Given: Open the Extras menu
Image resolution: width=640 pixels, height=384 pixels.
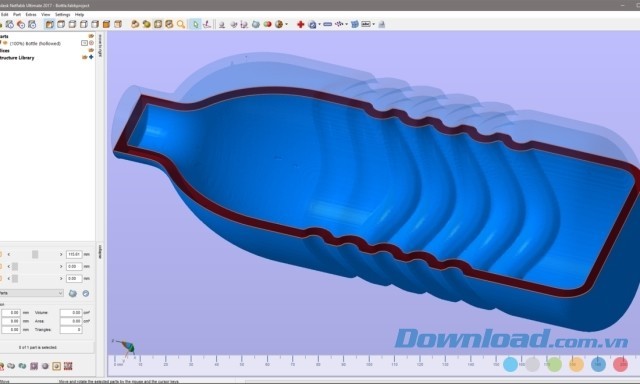Looking at the screenshot, I should [31, 14].
